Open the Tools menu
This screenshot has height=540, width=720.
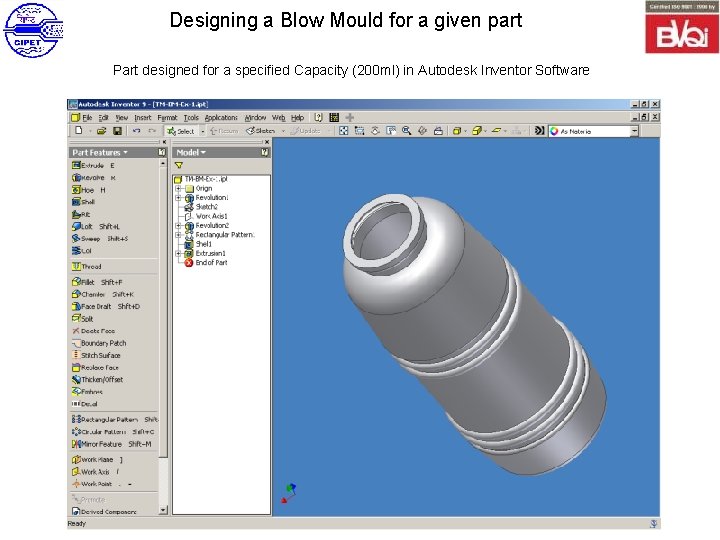click(x=191, y=118)
